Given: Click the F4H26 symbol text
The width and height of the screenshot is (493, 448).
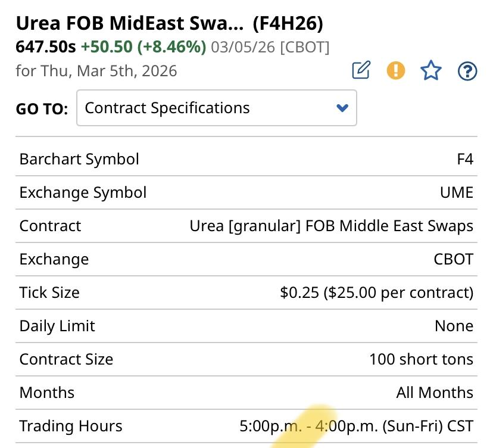Looking at the screenshot, I should point(288,24).
